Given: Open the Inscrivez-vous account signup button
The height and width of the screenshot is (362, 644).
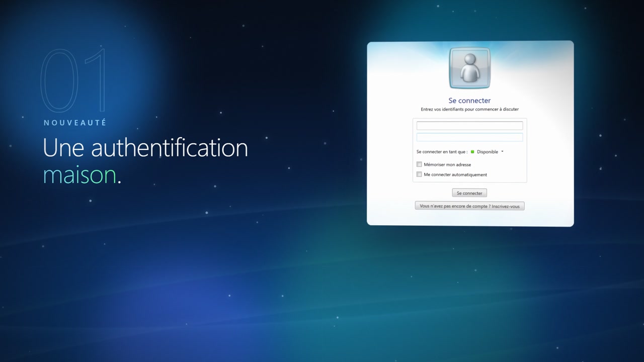Looking at the screenshot, I should (x=469, y=206).
